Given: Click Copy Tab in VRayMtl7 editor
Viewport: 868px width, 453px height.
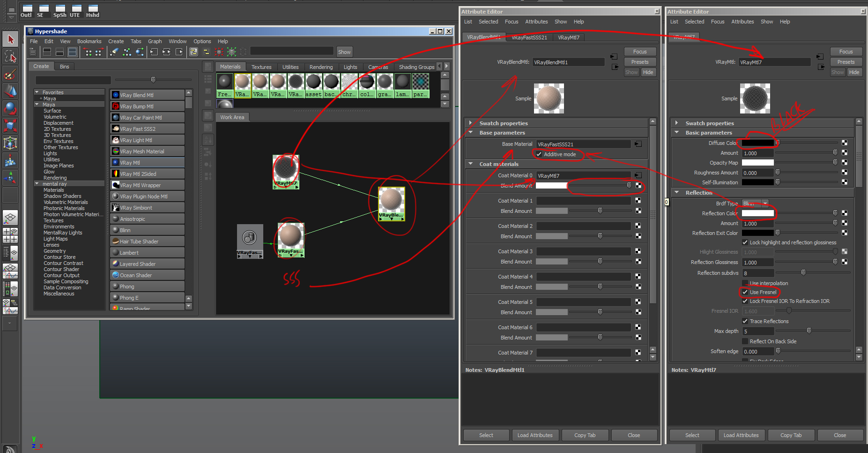Looking at the screenshot, I should pos(791,435).
